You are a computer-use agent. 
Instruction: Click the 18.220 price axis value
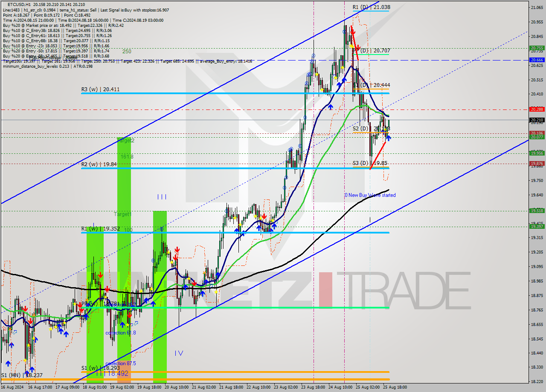[536, 382]
